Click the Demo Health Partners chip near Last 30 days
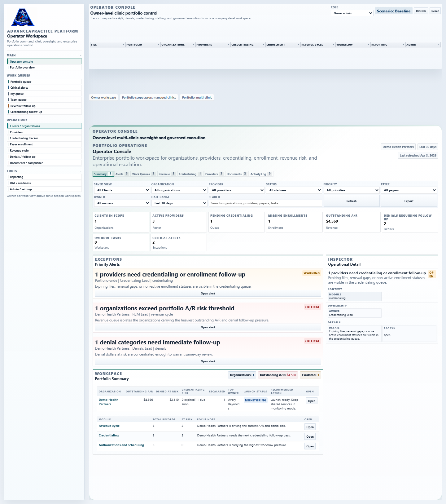Screen dimensions: 446x504 (x=398, y=147)
